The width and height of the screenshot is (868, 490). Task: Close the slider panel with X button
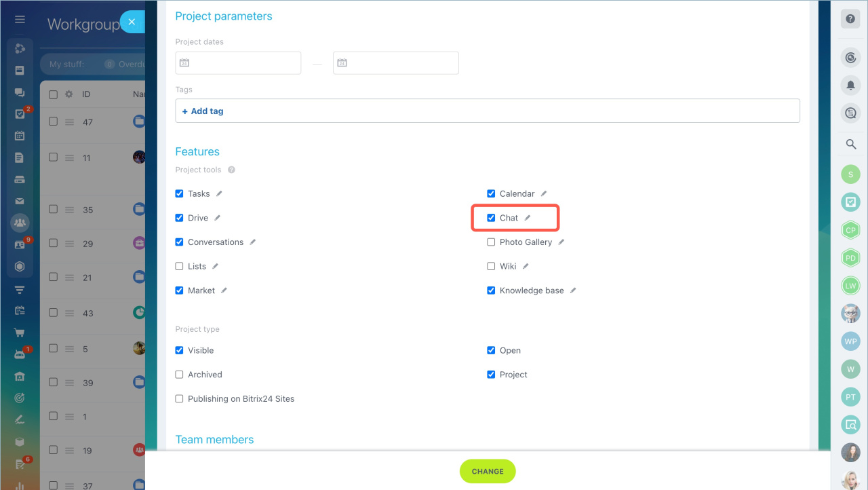point(132,22)
